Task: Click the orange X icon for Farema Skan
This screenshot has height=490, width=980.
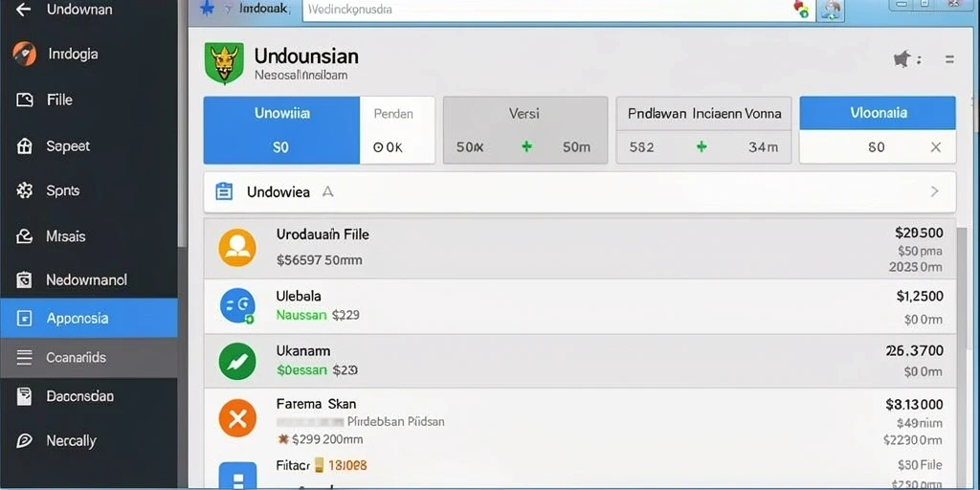Action: click(237, 417)
